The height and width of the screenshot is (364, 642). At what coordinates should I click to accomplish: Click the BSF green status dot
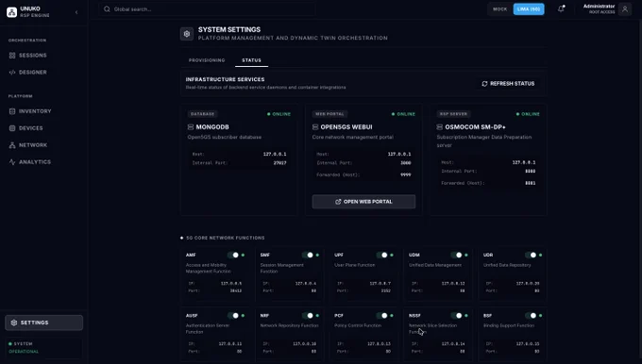(x=540, y=315)
